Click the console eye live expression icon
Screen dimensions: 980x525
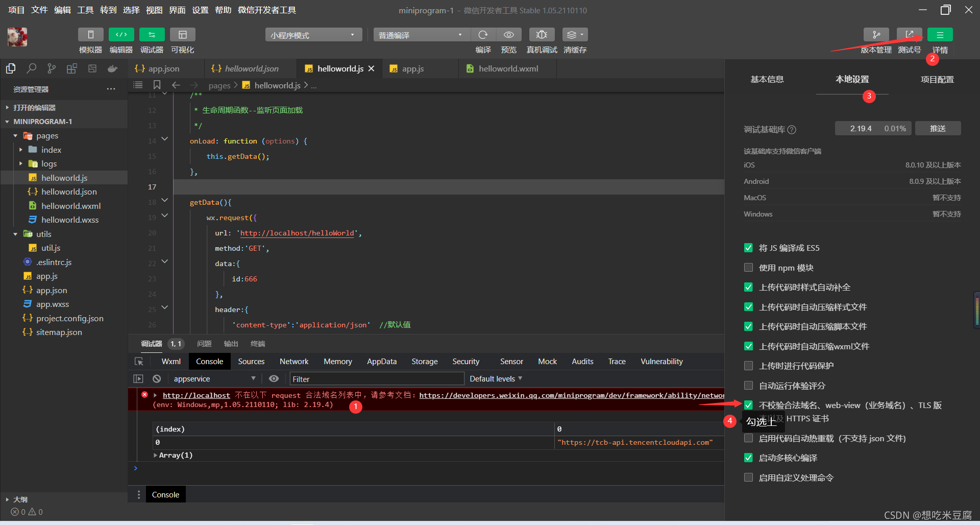click(x=274, y=379)
